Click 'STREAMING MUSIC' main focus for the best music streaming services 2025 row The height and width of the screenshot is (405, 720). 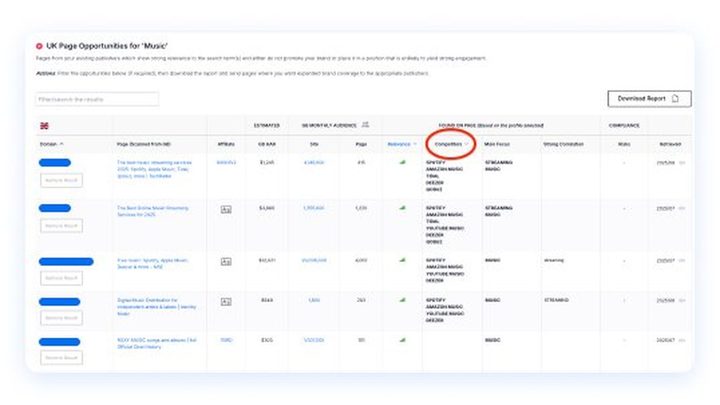[499, 166]
